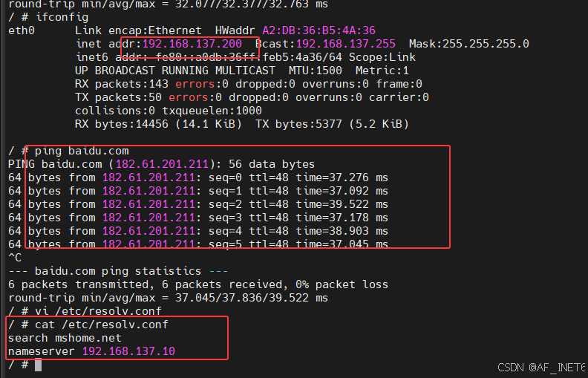The width and height of the screenshot is (588, 378).
Task: Click the inet6 address fe80::a0db:36ff:feb5:4a36/64
Action: coord(249,57)
